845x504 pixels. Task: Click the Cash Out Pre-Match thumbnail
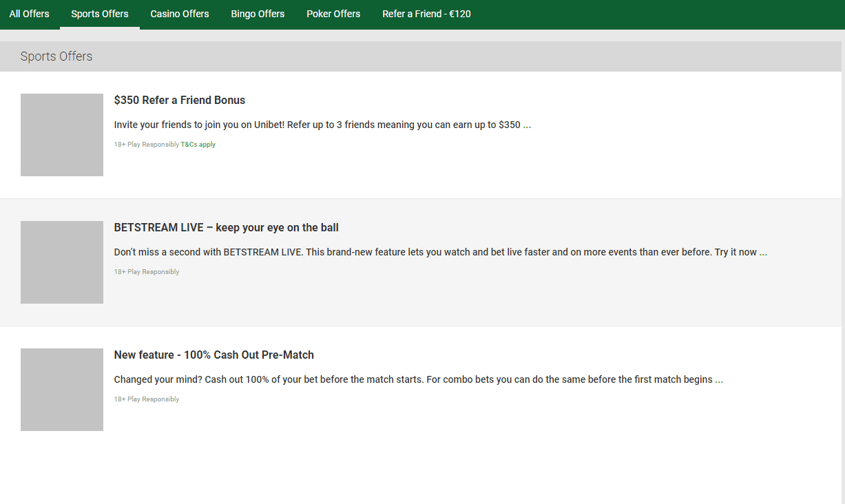pos(62,390)
